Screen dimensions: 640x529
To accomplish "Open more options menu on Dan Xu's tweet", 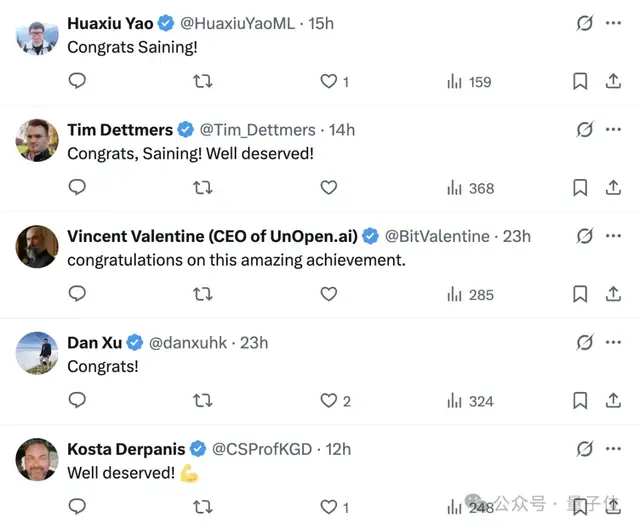I will [613, 343].
